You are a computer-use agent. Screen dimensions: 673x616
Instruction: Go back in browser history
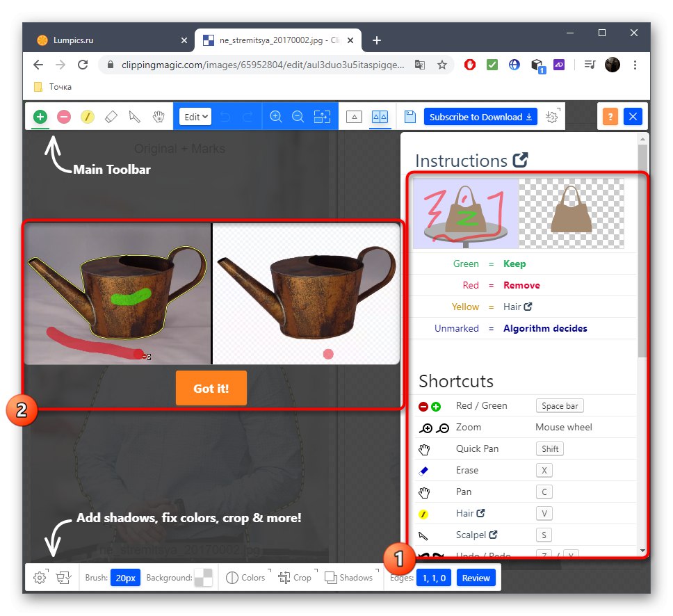(x=38, y=65)
